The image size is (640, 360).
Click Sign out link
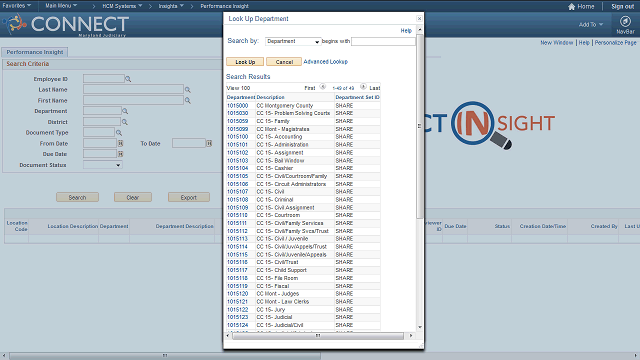[x=622, y=6]
